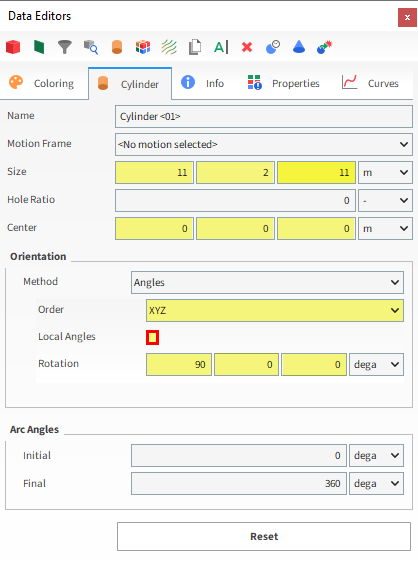This screenshot has height=585, width=418.
Task: Click the Name field Cylinder <01>
Action: pos(263,116)
